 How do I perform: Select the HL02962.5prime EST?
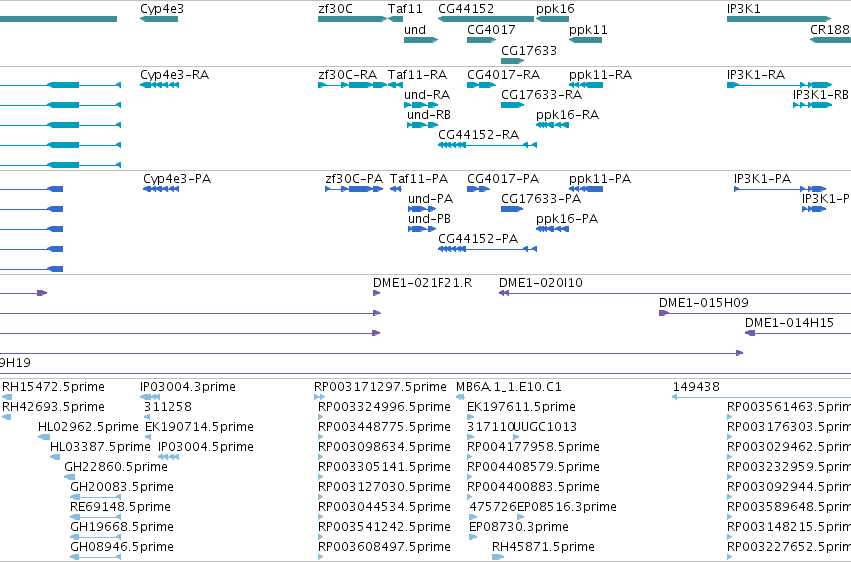point(44,437)
